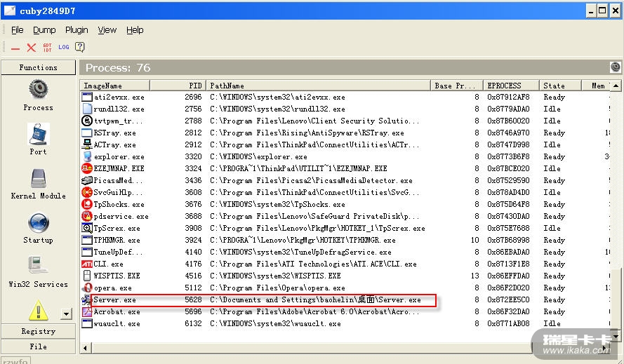Expand the File section
This screenshot has height=364, width=624.
click(38, 346)
